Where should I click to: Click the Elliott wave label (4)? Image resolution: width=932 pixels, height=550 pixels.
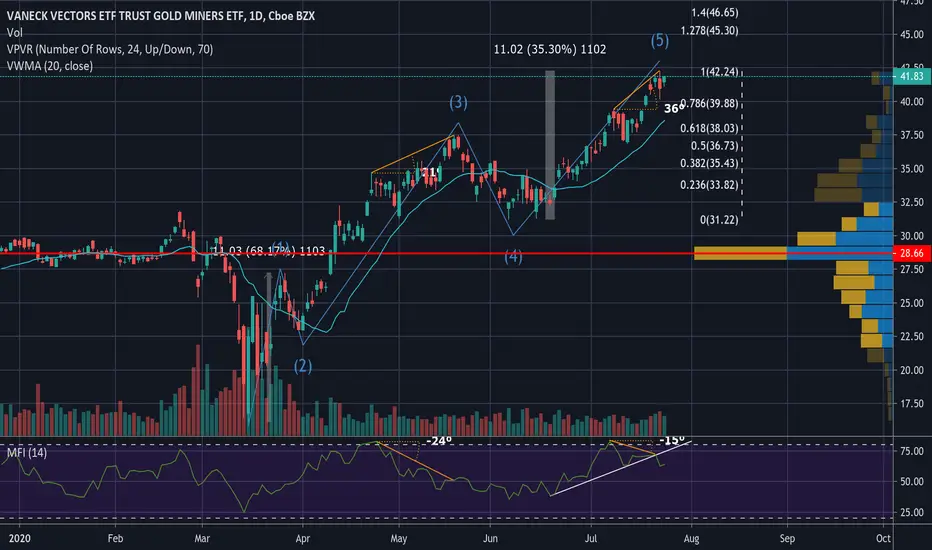[x=514, y=257]
